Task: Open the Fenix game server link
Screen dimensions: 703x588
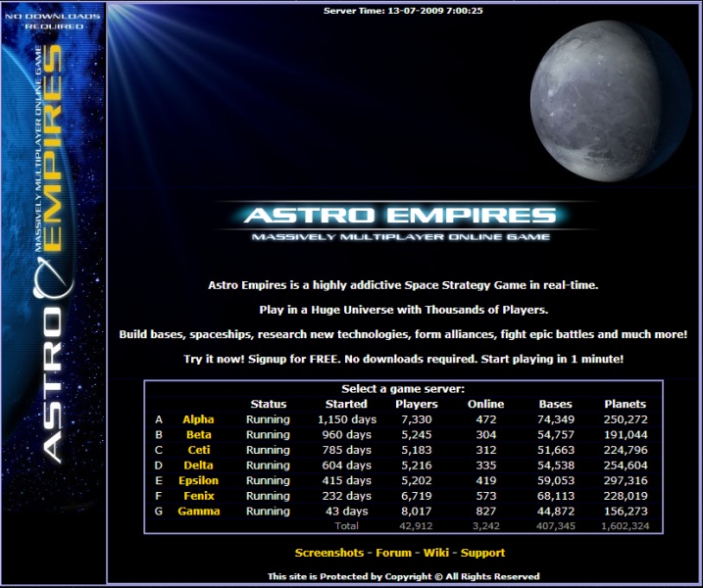Action: click(199, 496)
